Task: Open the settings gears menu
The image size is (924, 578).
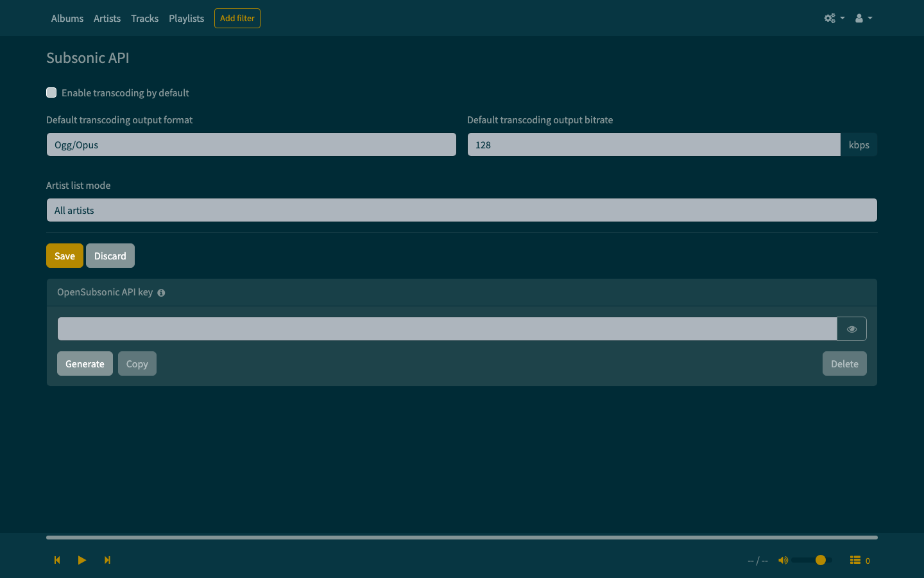Action: [x=834, y=18]
